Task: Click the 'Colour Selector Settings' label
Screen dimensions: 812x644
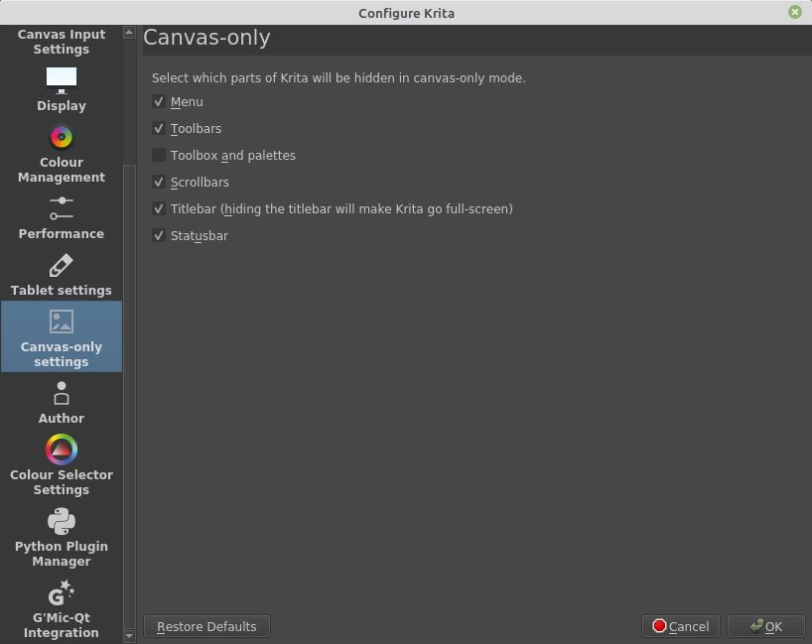Action: point(62,482)
